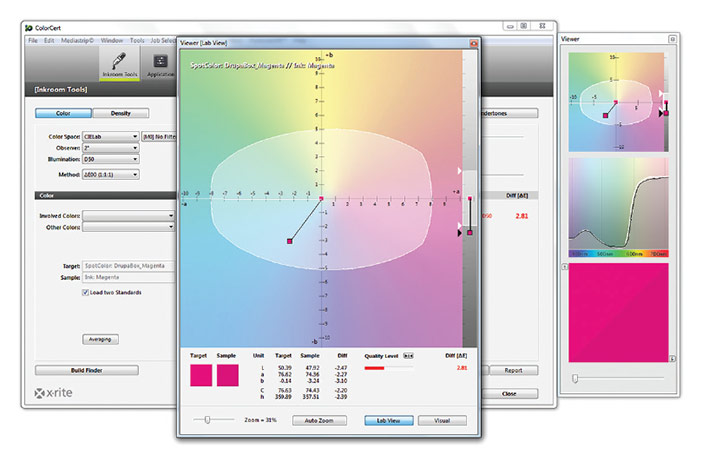Click the Sample field Ink: Magenta
702x462 pixels.
128,278
